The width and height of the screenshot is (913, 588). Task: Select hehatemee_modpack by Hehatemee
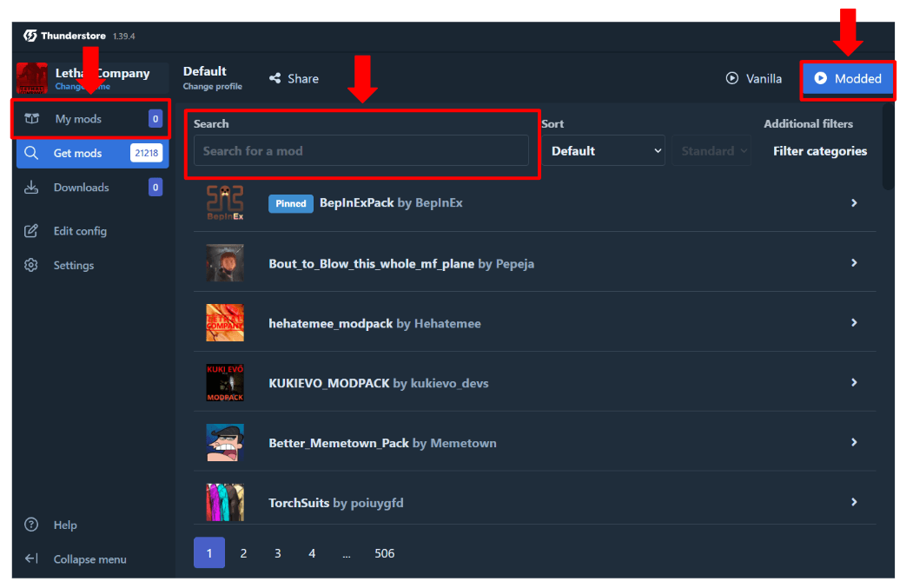click(x=374, y=324)
